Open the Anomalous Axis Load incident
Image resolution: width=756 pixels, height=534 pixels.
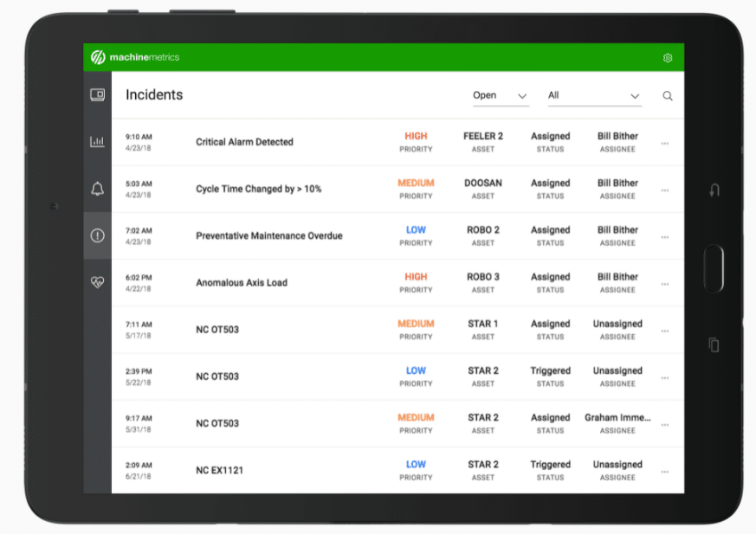click(242, 282)
